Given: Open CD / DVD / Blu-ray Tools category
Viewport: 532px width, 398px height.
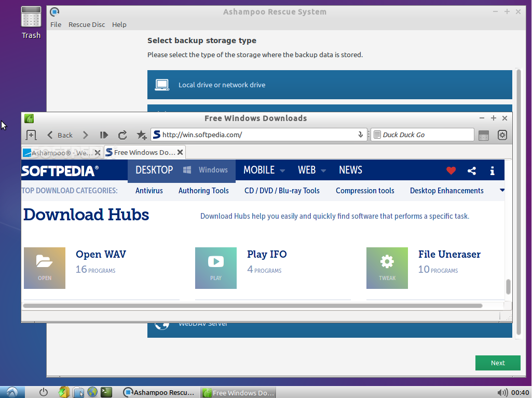Looking at the screenshot, I should (282, 191).
